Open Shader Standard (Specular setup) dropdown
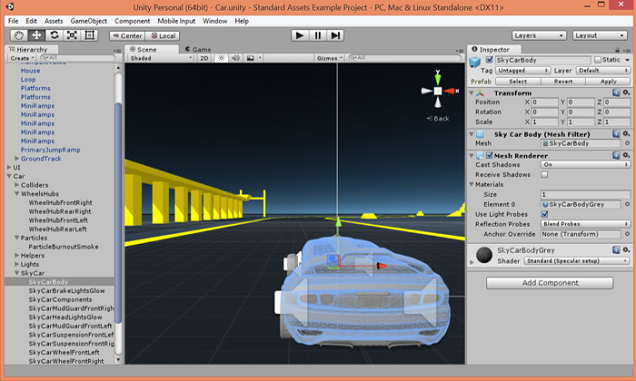Image resolution: width=636 pixels, height=381 pixels. point(576,261)
